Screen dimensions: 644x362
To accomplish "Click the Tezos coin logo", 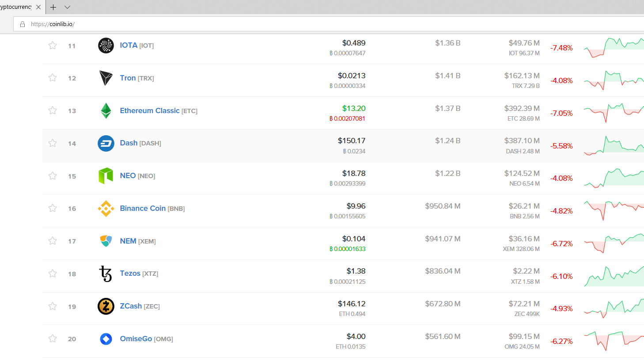I will pyautogui.click(x=106, y=274).
